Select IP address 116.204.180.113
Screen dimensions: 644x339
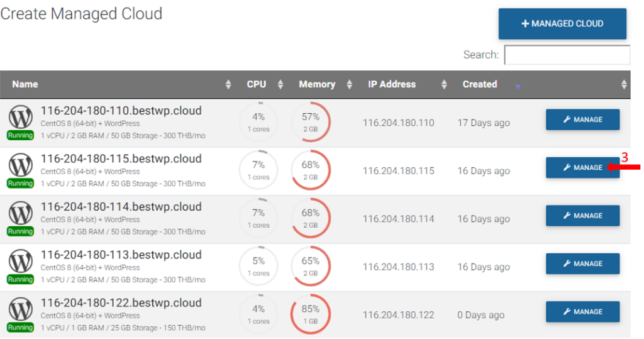click(398, 267)
